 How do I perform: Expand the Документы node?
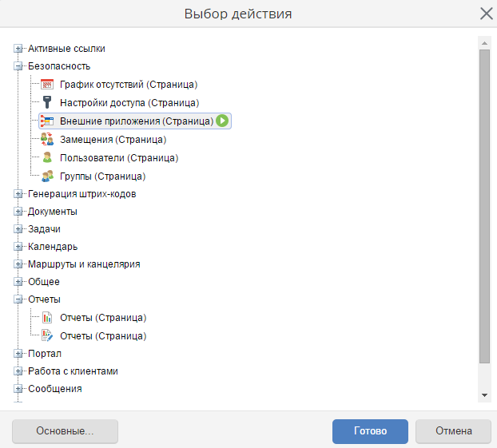click(x=18, y=212)
